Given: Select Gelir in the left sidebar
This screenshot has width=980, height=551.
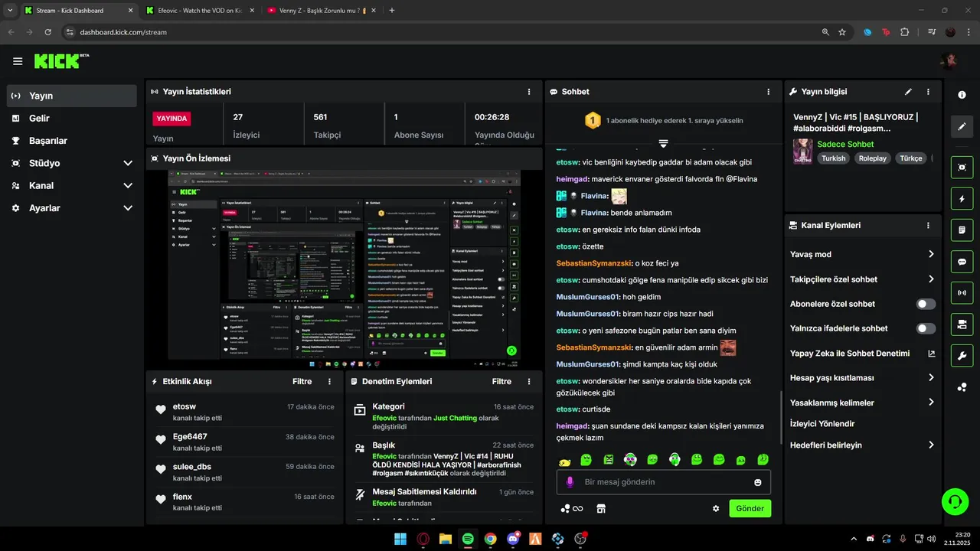Looking at the screenshot, I should pos(72,118).
